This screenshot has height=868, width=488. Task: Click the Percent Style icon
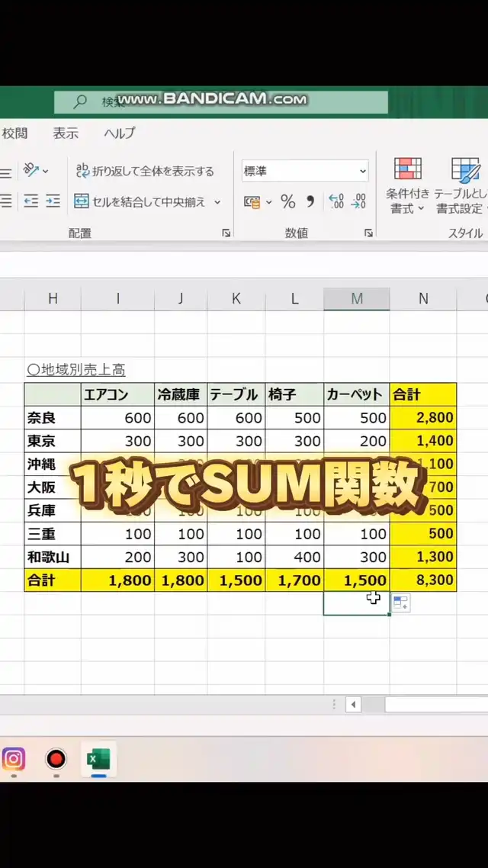tap(287, 201)
